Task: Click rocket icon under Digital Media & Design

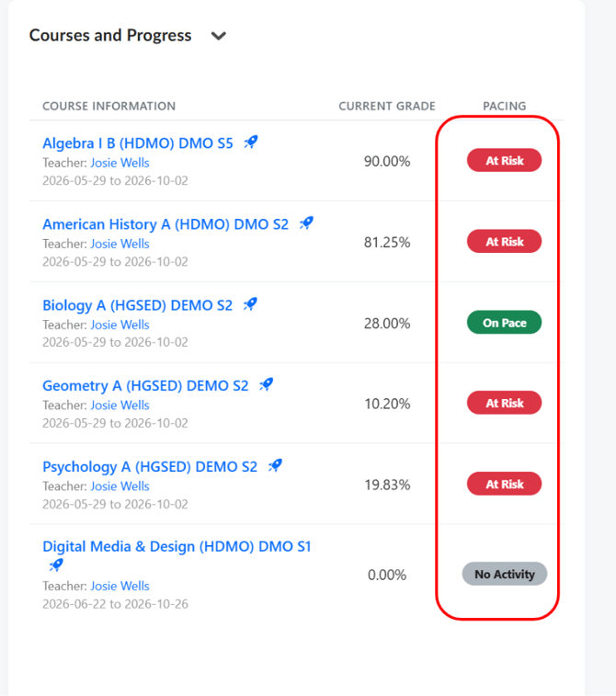Action: [x=56, y=565]
